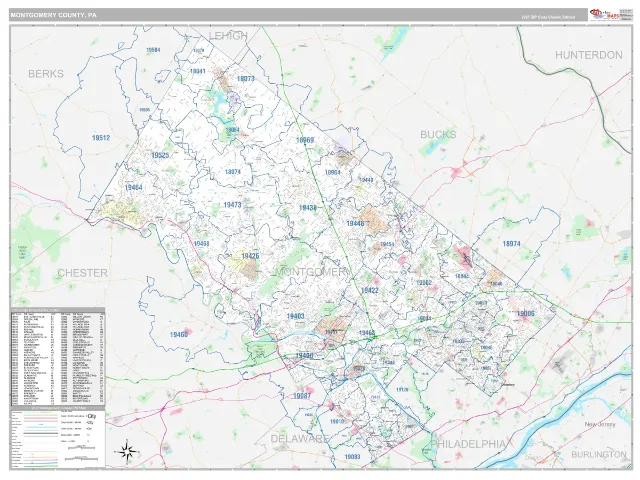
Task: Click the ZIP code index table
Action: 58,356
